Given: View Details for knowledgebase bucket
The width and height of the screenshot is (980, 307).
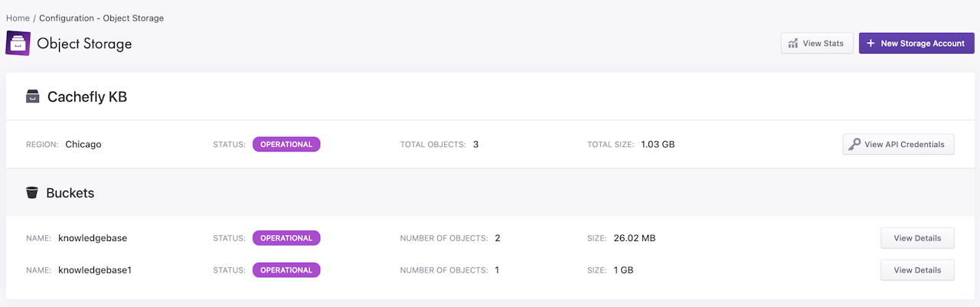Looking at the screenshot, I should pyautogui.click(x=917, y=238).
